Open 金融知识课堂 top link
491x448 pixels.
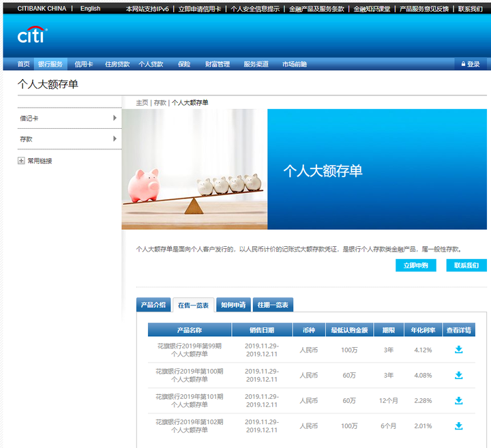pyautogui.click(x=372, y=9)
